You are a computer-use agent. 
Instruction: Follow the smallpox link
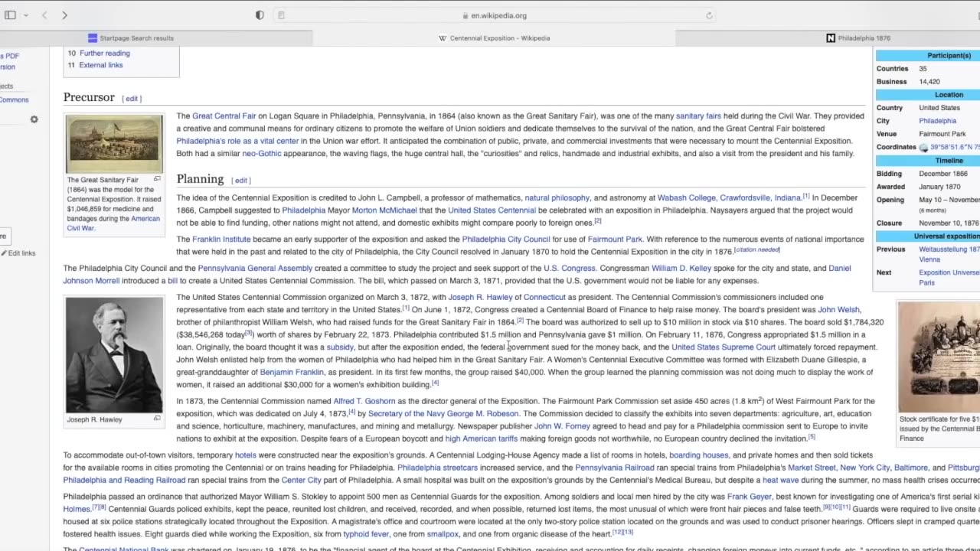pyautogui.click(x=443, y=535)
